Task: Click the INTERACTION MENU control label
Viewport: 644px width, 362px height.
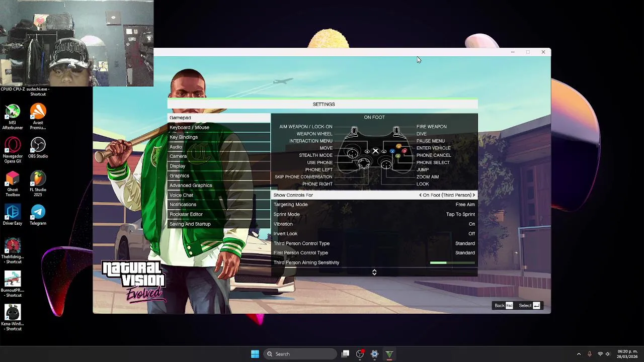Action: 311,141
